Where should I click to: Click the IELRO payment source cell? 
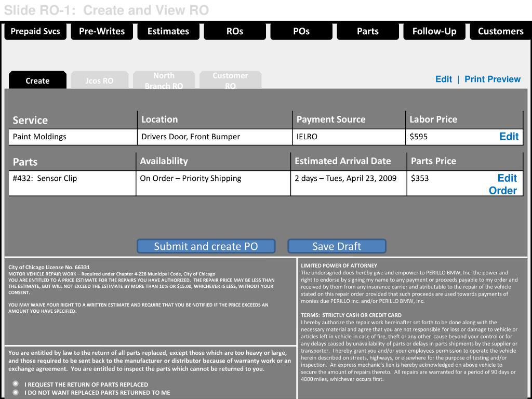pyautogui.click(x=349, y=137)
